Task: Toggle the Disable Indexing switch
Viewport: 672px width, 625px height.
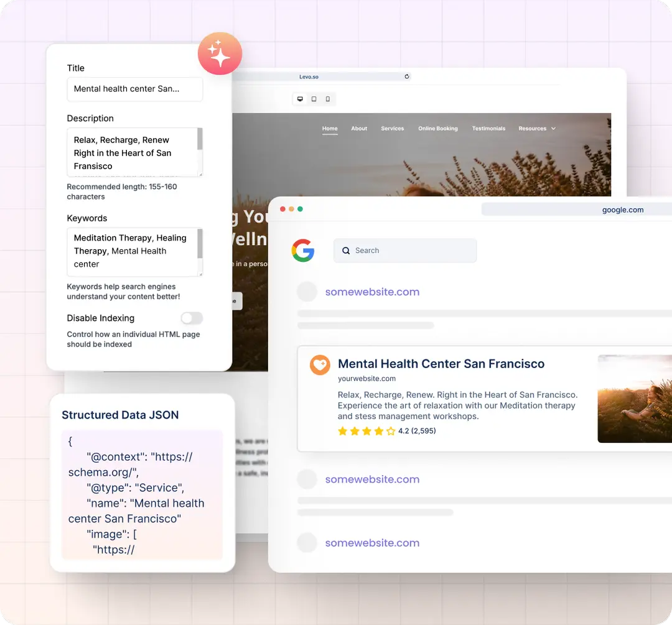Action: (x=192, y=318)
